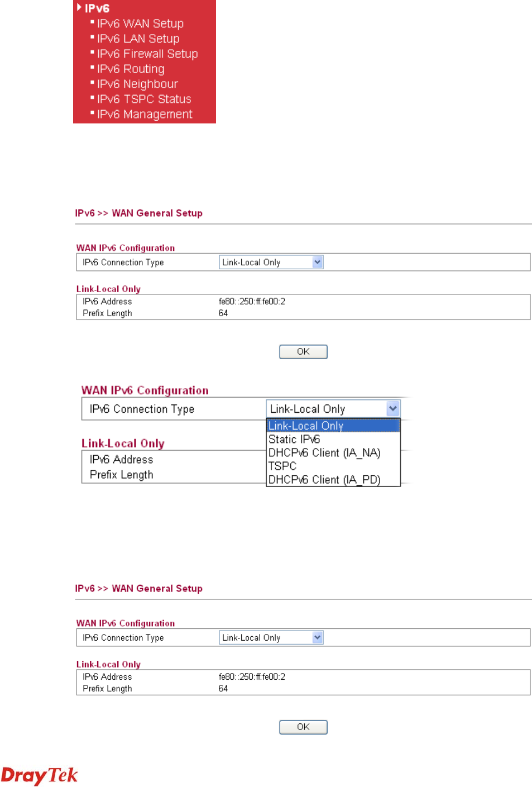Click the DrayTek logo
The width and height of the screenshot is (532, 787).
coord(39,775)
